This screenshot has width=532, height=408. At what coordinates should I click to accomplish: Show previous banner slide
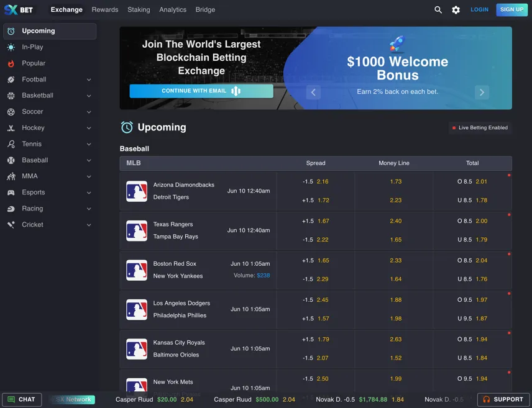(x=313, y=93)
